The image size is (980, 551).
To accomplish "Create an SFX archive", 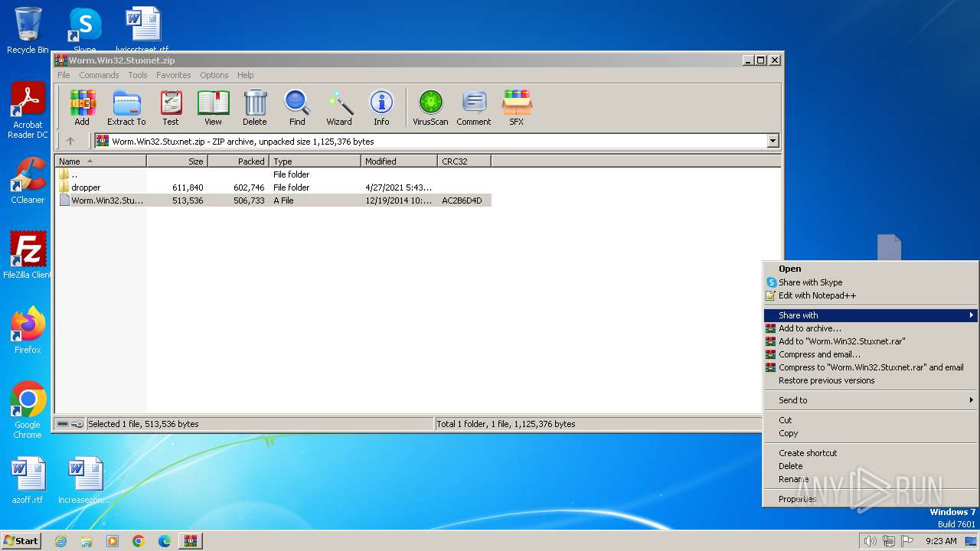I will click(517, 107).
